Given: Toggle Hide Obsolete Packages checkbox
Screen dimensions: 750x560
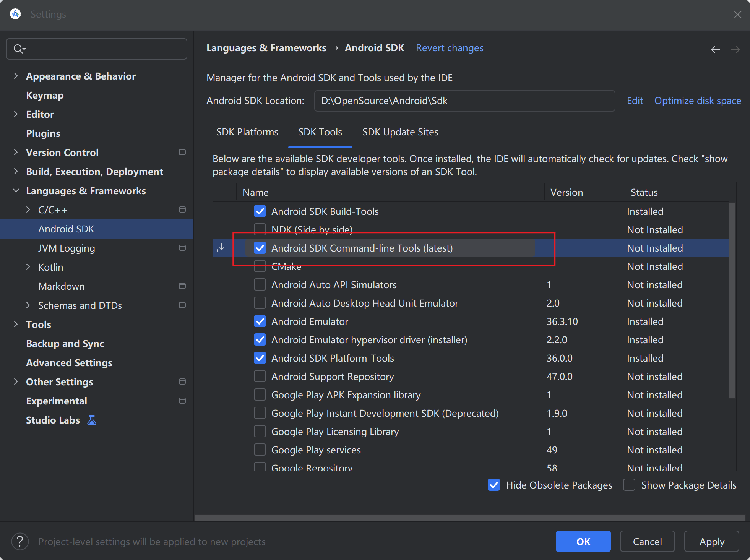Looking at the screenshot, I should point(494,485).
